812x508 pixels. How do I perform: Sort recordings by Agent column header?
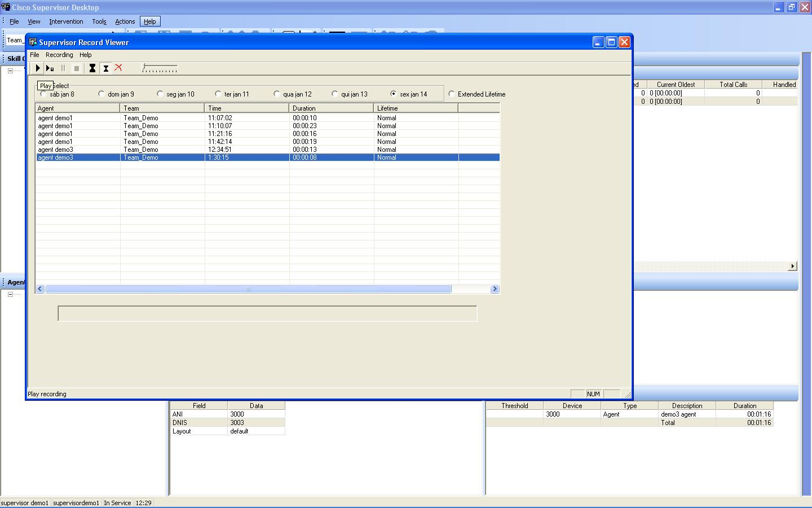77,108
